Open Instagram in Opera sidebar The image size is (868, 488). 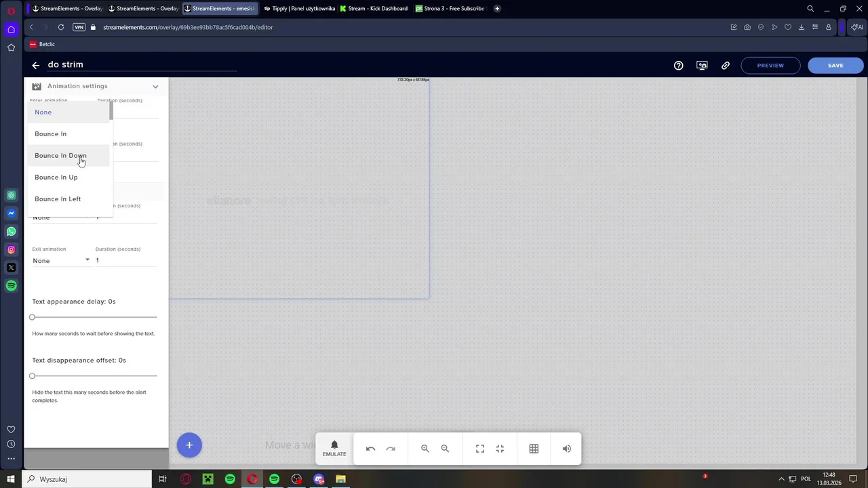point(12,249)
